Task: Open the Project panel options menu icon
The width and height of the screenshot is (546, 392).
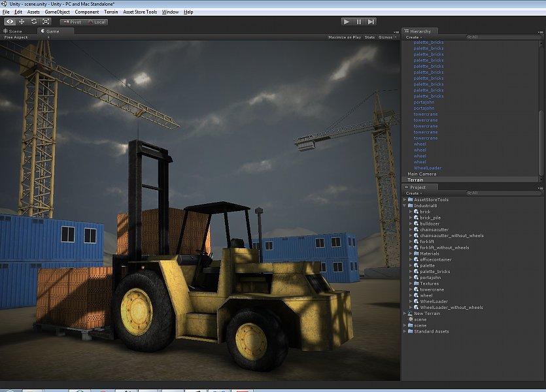Action: pos(540,188)
